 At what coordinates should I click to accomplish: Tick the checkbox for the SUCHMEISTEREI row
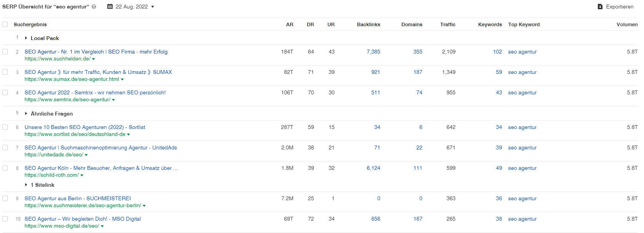tap(5, 198)
